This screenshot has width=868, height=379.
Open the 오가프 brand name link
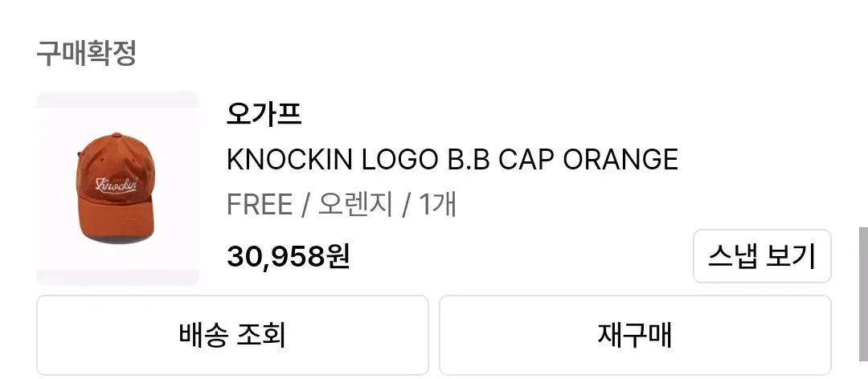(x=264, y=115)
